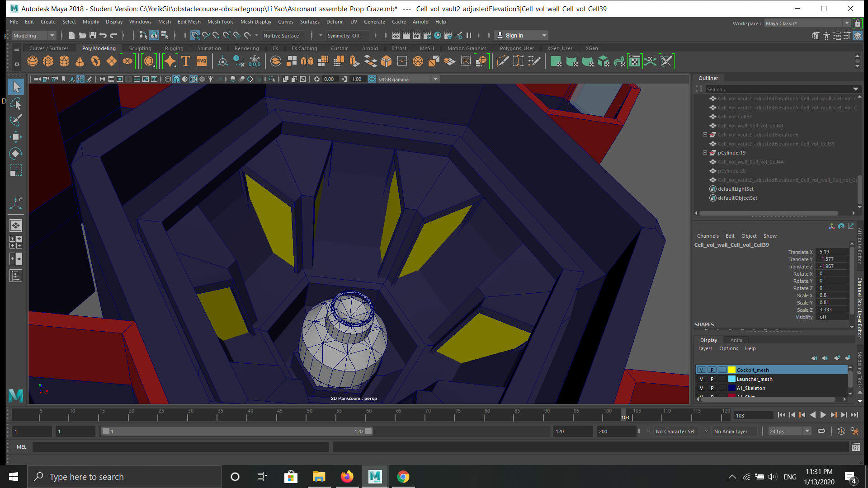Image resolution: width=868 pixels, height=488 pixels.
Task: Toggle visibility V on Cockpit_mesh layer
Action: click(x=702, y=370)
